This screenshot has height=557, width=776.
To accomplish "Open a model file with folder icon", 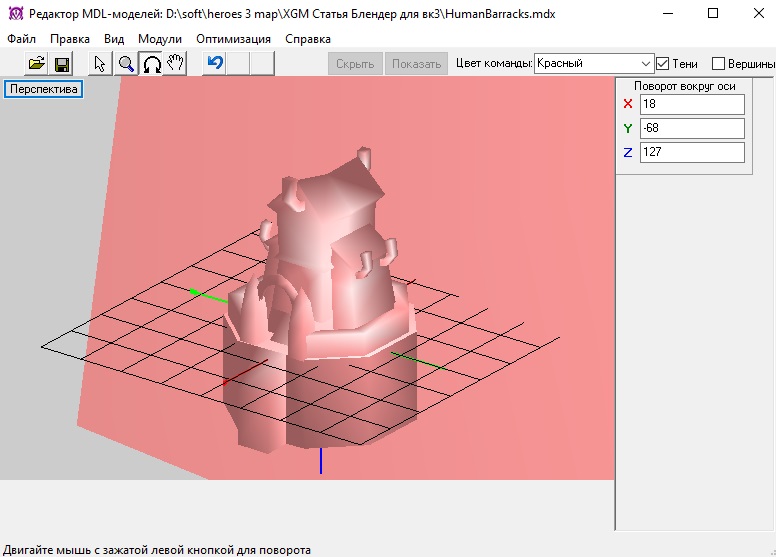I will click(x=37, y=63).
